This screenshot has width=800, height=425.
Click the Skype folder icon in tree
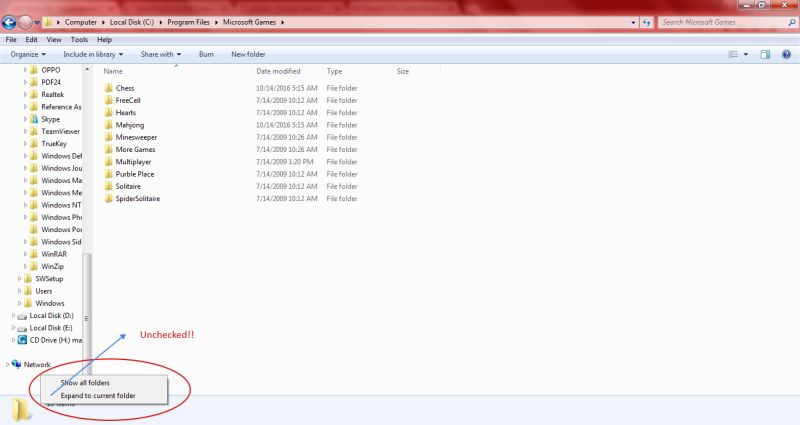pos(34,119)
